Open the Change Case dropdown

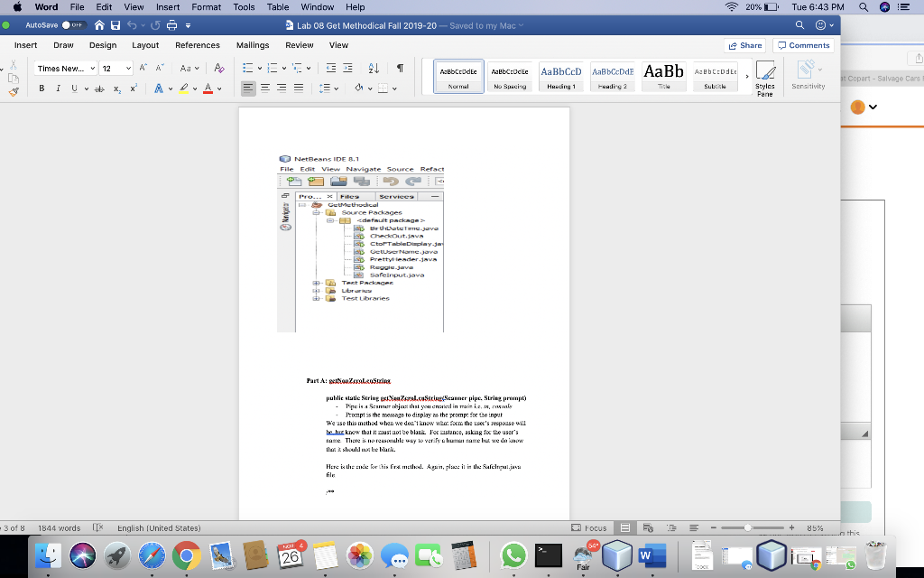189,69
